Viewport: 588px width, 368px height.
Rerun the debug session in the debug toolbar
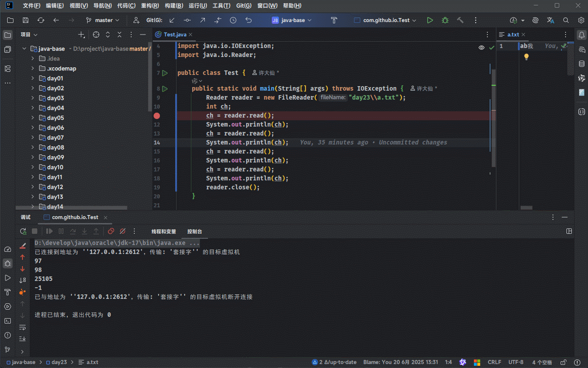(23, 231)
